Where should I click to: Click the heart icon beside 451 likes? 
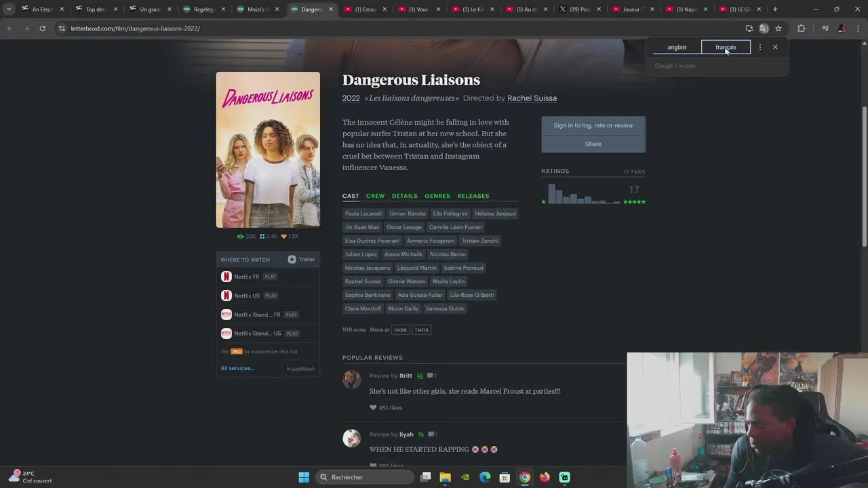(373, 407)
